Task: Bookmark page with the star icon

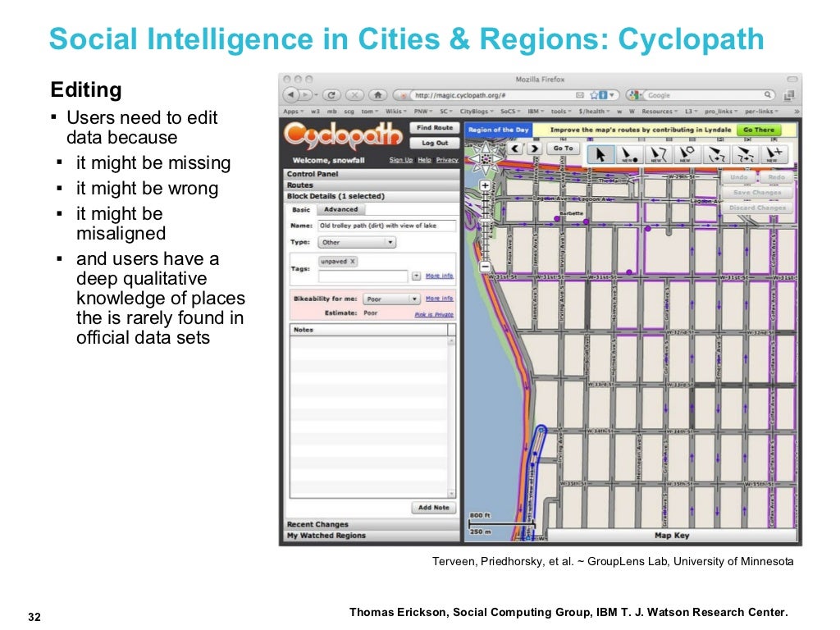Action: point(594,95)
